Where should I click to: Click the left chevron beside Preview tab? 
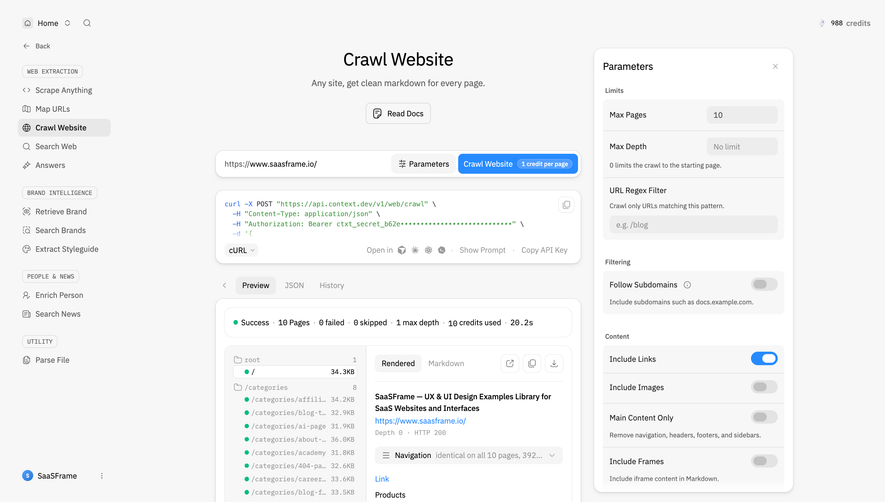[225, 285]
